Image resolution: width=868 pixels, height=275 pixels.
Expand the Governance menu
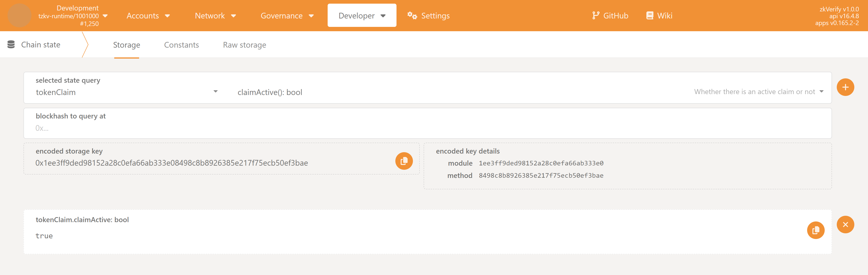(x=287, y=16)
